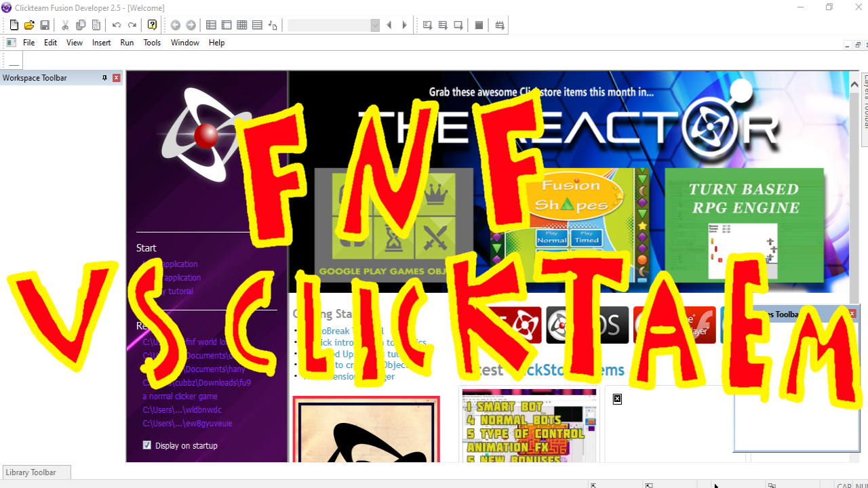Go forward with the round right arrow
Image resolution: width=868 pixels, height=488 pixels.
(x=191, y=25)
